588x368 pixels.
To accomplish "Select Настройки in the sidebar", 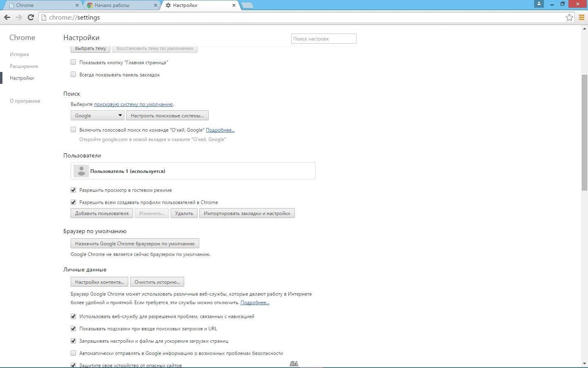I will click(x=22, y=78).
